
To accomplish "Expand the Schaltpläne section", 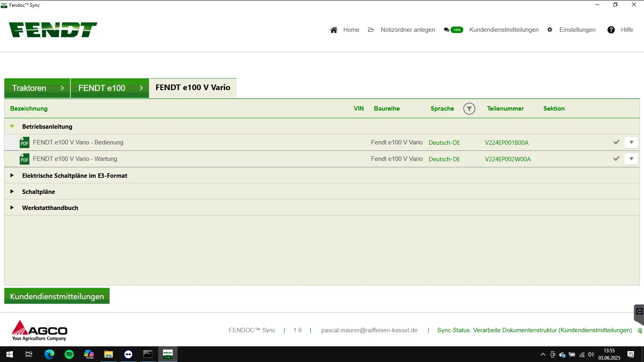I will click(12, 191).
